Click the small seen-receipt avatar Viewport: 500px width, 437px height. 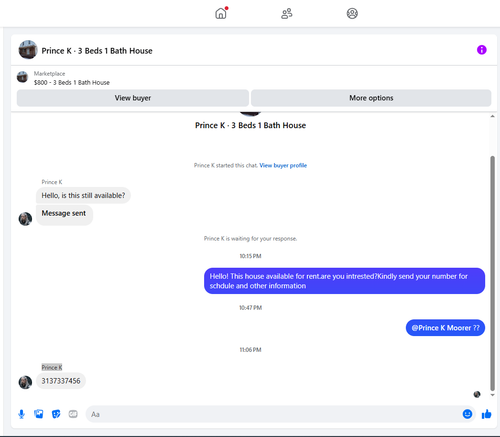click(x=477, y=394)
